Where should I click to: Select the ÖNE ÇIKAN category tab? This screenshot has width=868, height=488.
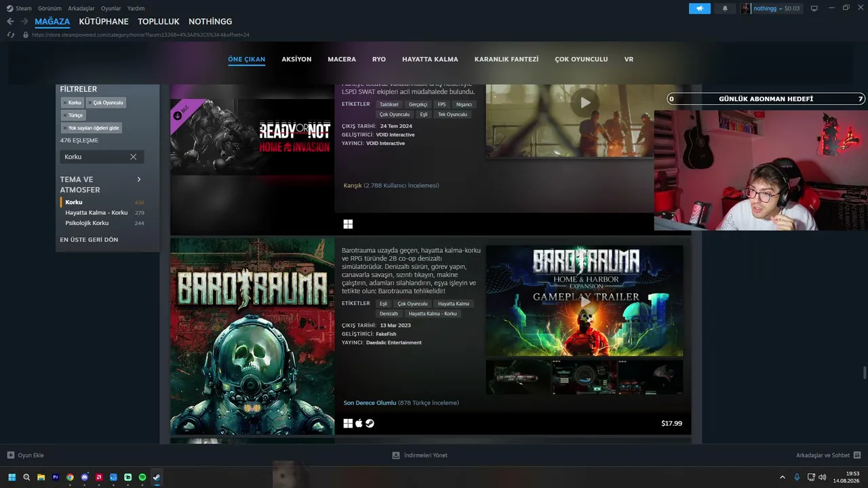click(x=247, y=59)
